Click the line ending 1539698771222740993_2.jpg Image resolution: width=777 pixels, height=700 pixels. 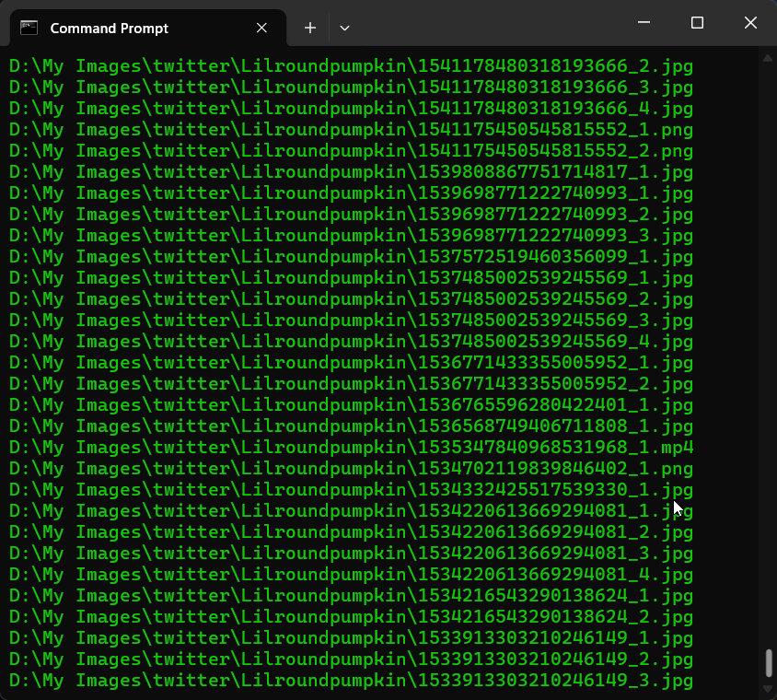click(x=351, y=215)
